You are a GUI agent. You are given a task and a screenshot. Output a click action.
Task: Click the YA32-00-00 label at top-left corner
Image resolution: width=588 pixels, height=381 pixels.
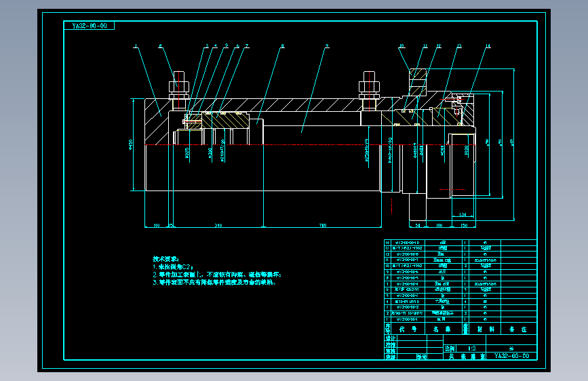tap(90, 26)
